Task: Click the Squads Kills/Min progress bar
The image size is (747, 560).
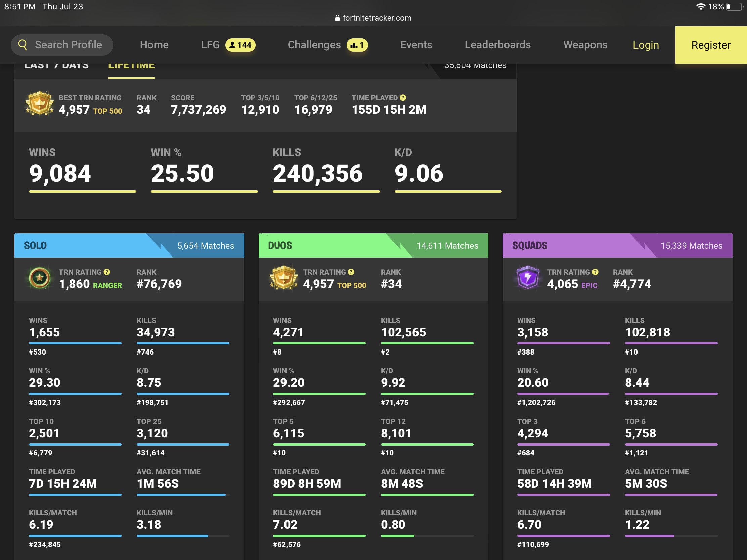Action: 671,536
